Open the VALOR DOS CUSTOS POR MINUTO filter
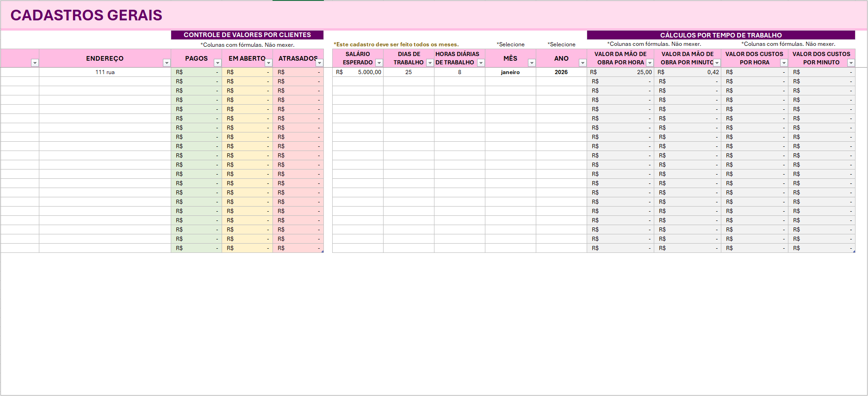Image resolution: width=868 pixels, height=396 pixels. pyautogui.click(x=851, y=63)
